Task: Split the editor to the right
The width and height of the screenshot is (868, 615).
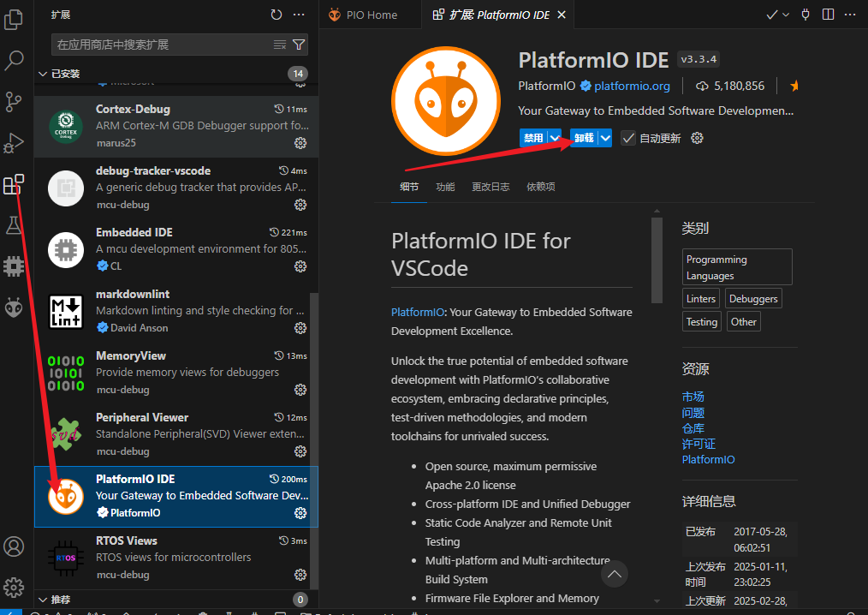Action: point(828,15)
